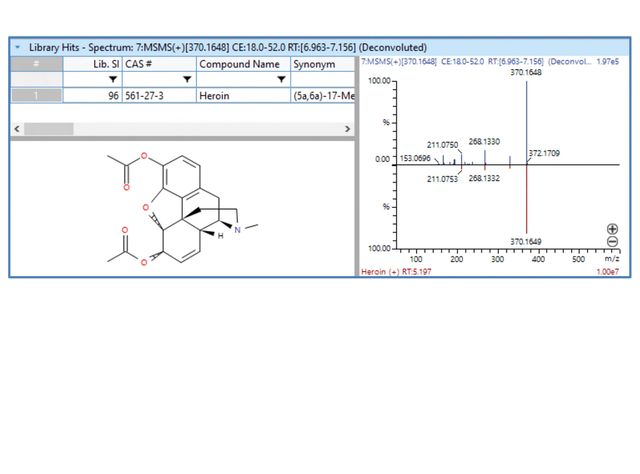
Task: Zoom out on the spectrum plot
Action: 612,242
